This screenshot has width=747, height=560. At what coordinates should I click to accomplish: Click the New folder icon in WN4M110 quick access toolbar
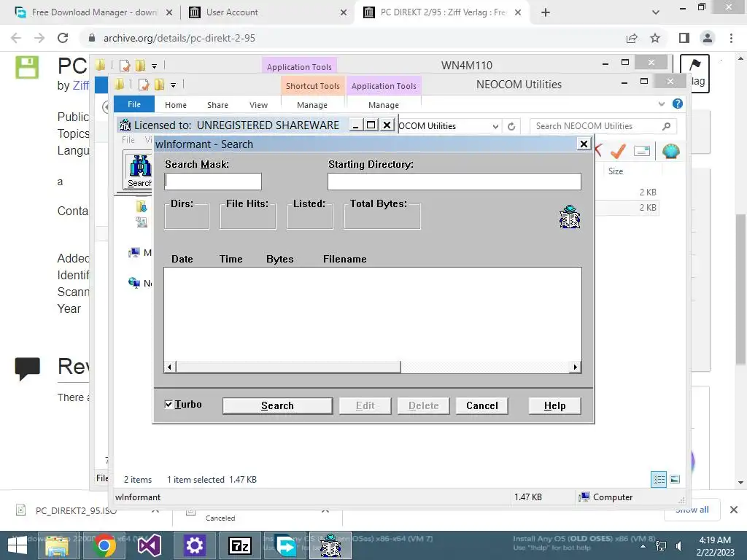click(x=140, y=65)
